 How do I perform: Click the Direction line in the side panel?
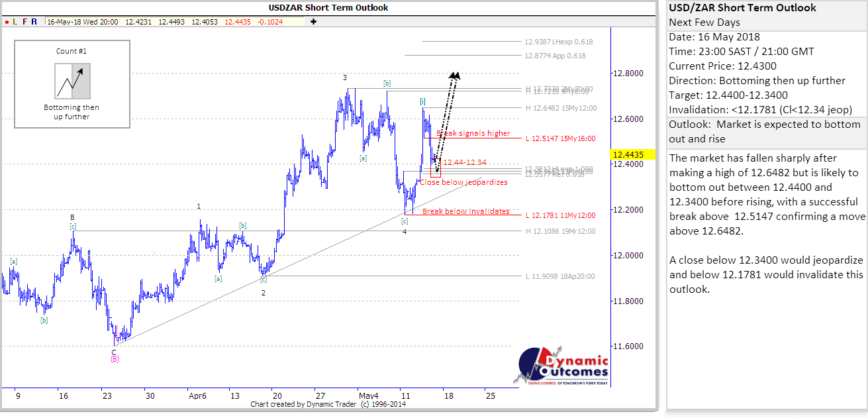pos(757,81)
